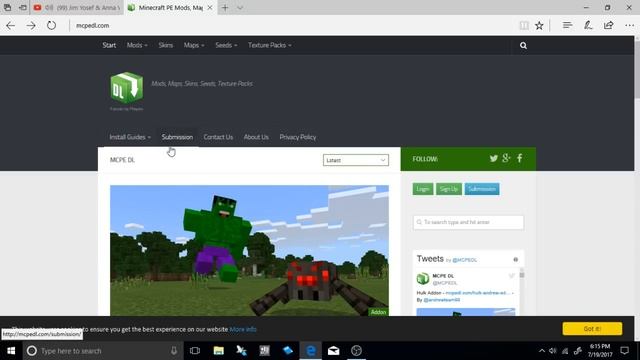Open the Mail app on taskbar
640x360 pixels.
coord(333,351)
